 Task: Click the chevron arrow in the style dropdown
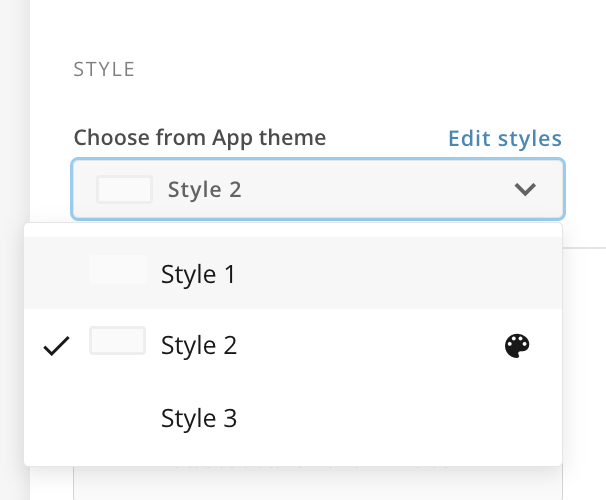click(525, 189)
